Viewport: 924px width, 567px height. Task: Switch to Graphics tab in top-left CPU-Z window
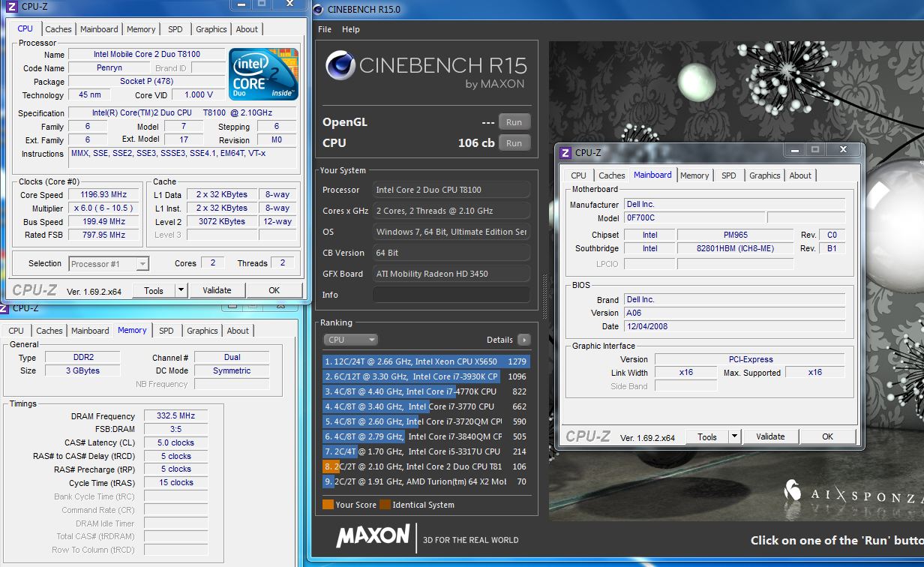coord(211,29)
